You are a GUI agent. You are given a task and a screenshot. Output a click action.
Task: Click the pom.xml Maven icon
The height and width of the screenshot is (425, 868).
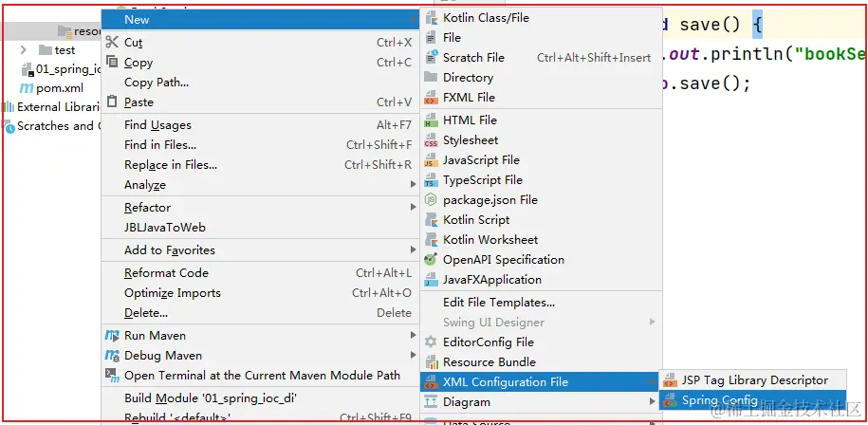click(x=27, y=88)
